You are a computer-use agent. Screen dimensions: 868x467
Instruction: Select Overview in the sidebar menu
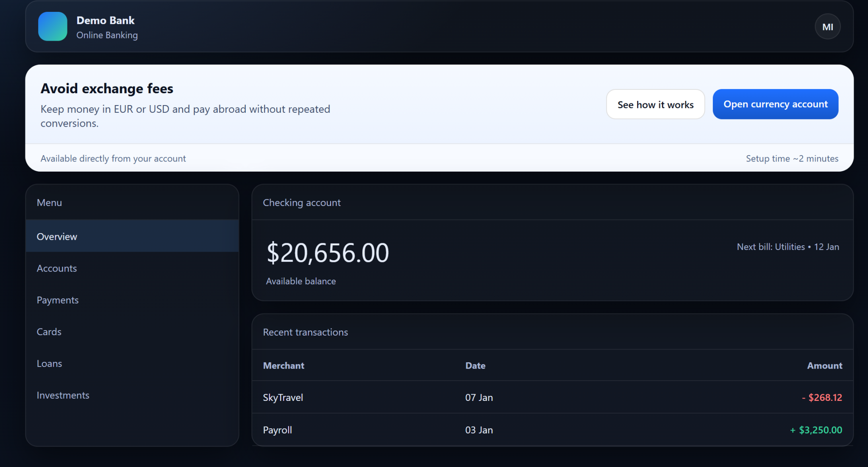57,236
